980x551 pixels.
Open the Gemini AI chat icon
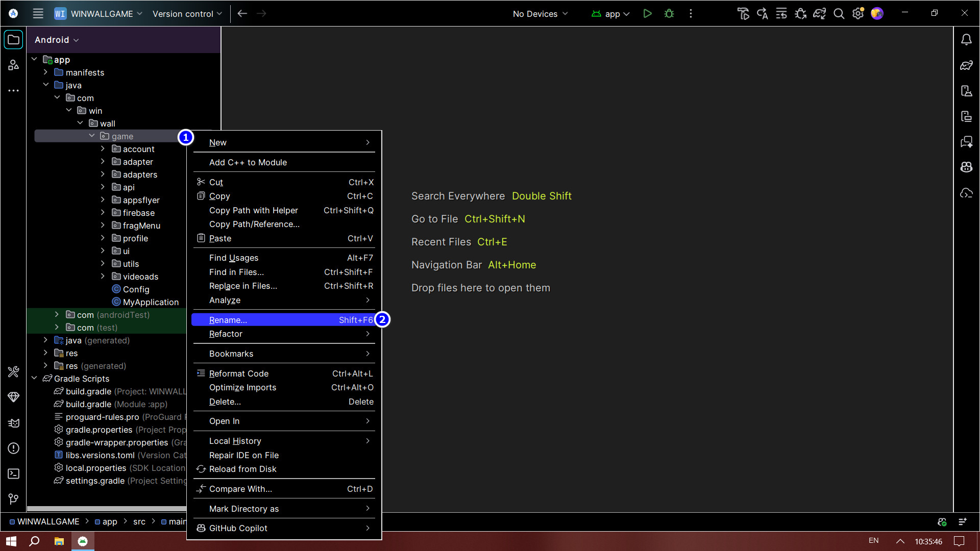coord(967,142)
